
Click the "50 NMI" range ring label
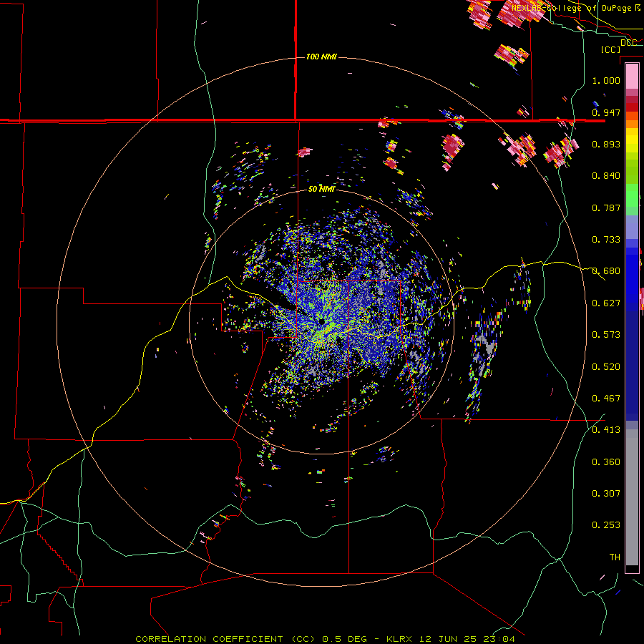point(321,189)
